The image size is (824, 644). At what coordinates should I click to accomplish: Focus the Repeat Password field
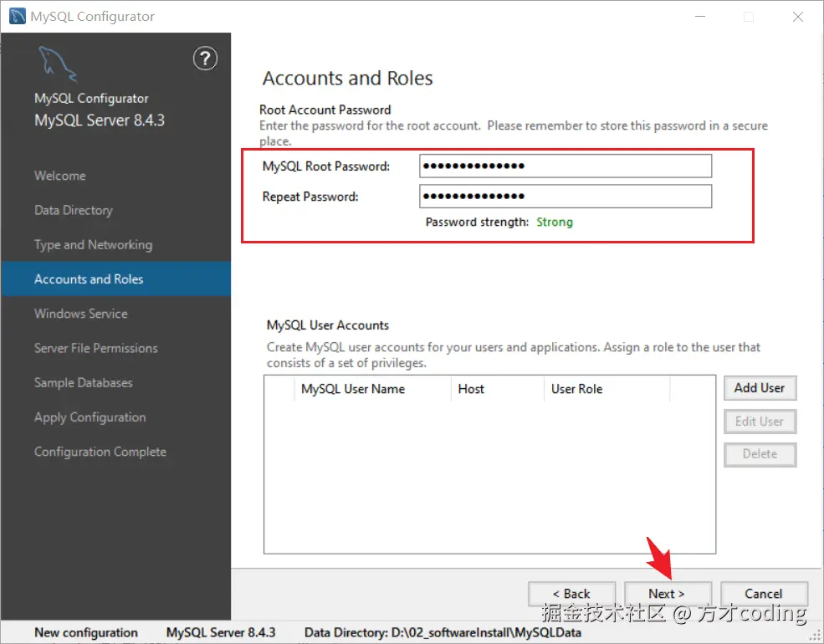[x=566, y=197]
